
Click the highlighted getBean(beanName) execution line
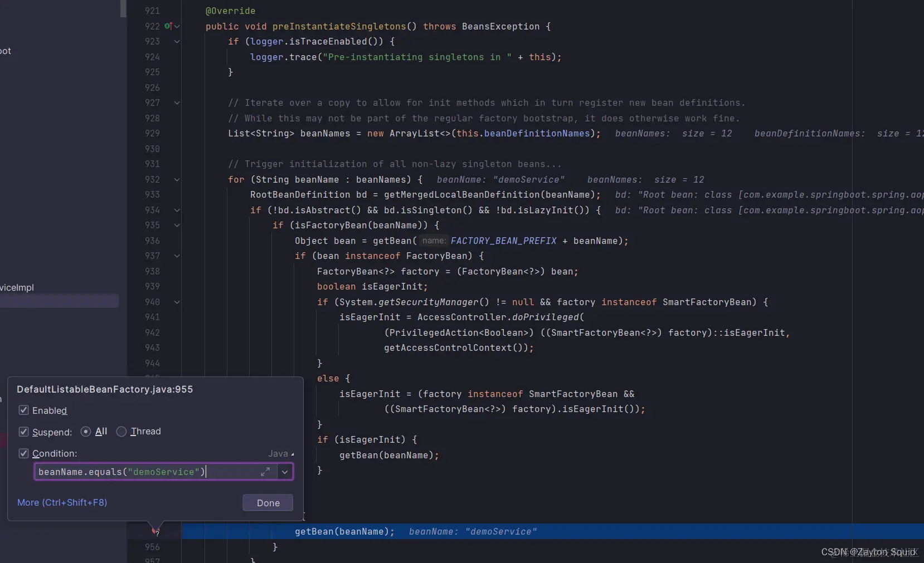click(x=553, y=531)
